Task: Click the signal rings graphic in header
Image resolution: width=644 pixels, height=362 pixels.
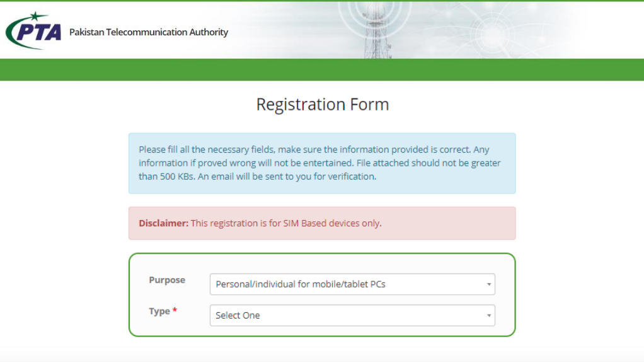Action: click(491, 28)
